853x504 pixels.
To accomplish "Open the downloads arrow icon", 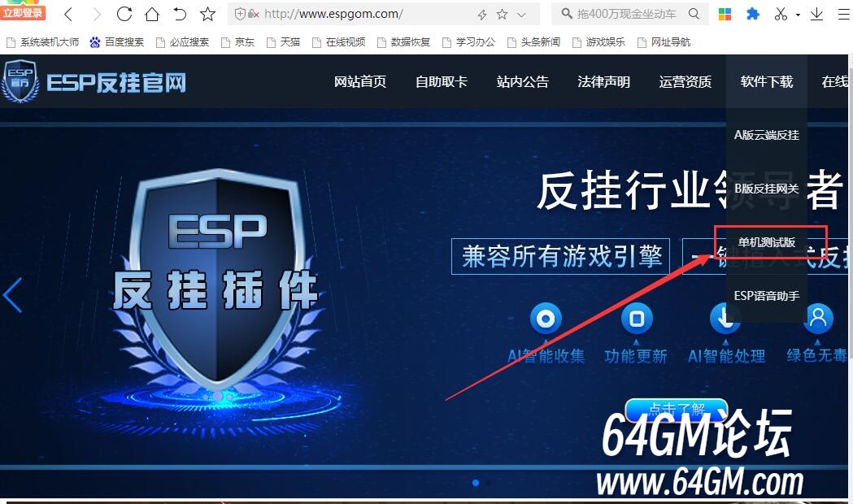I will 816,14.
